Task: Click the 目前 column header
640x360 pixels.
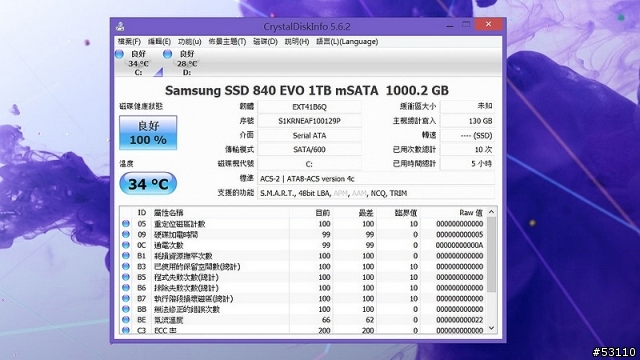Action: 311,213
